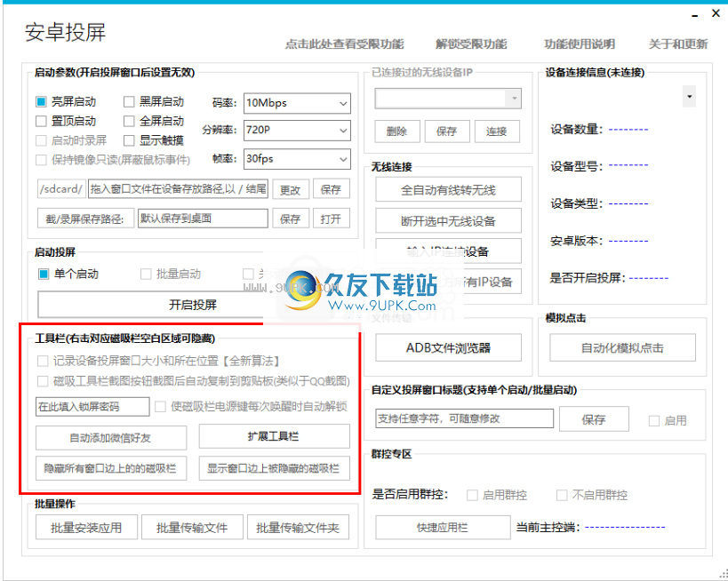Open the 解锁受限功能 menu
The image size is (728, 581).
click(471, 44)
